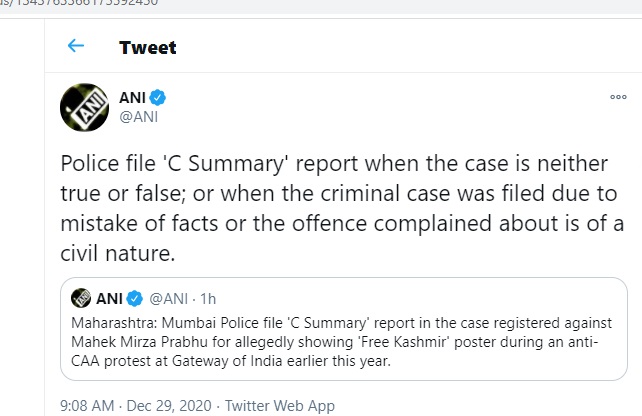Click the 'Twitter Web App' source link
Image resolution: width=642 pixels, height=416 pixels.
pyautogui.click(x=280, y=406)
